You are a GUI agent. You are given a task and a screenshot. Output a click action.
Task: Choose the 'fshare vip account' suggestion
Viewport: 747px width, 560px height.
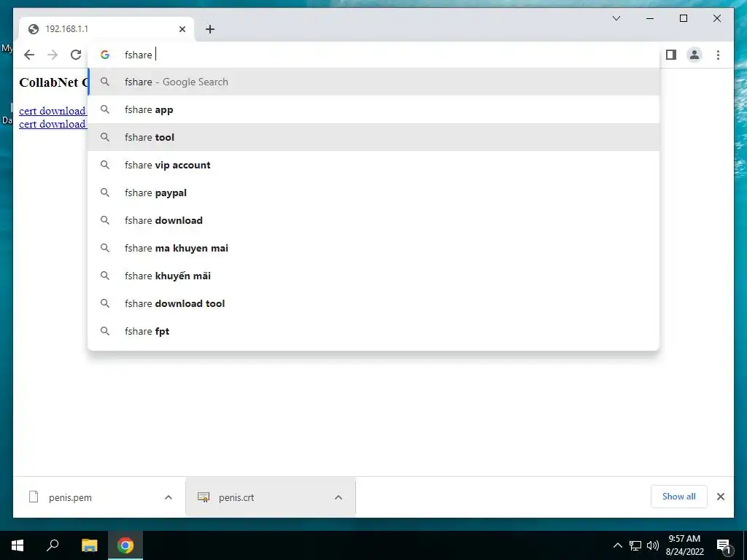pyautogui.click(x=373, y=165)
